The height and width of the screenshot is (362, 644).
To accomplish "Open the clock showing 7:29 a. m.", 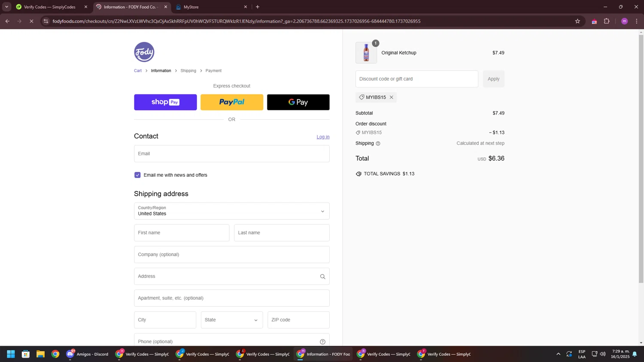I will tap(620, 354).
